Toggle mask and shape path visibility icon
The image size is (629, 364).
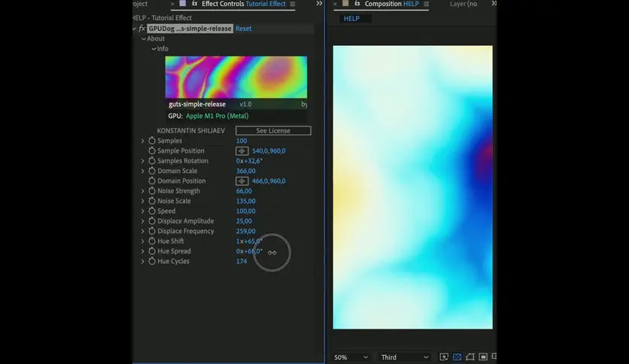pos(469,356)
